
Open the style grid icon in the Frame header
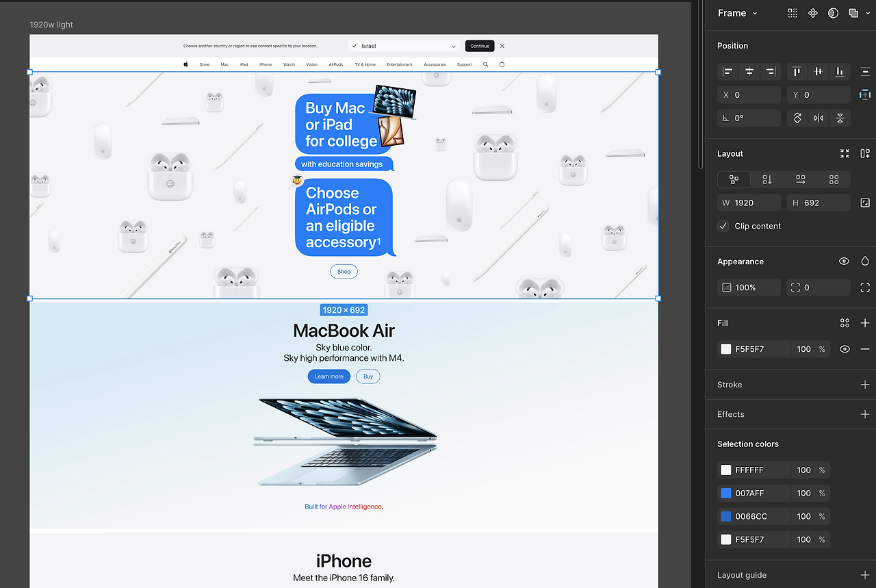[793, 13]
